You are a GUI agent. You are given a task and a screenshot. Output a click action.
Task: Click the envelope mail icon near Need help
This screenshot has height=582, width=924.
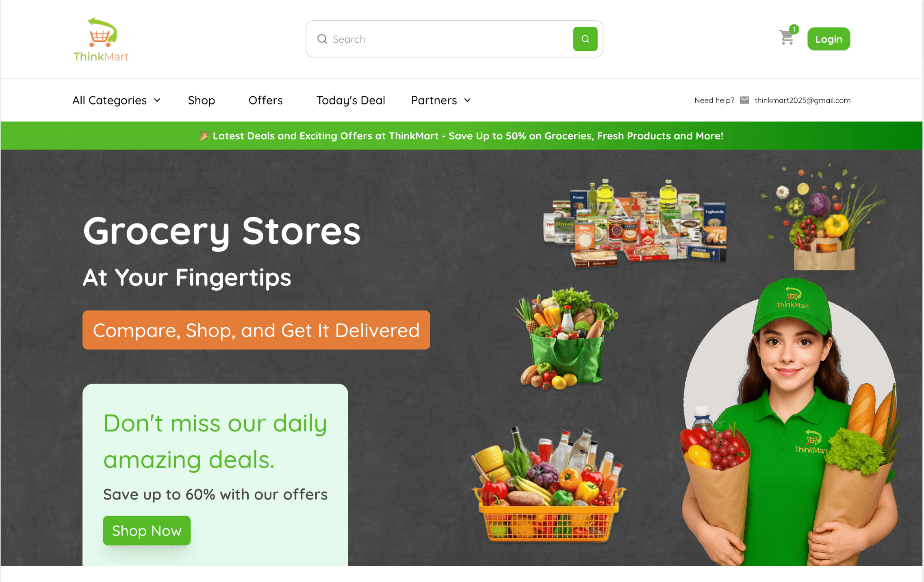[744, 100]
